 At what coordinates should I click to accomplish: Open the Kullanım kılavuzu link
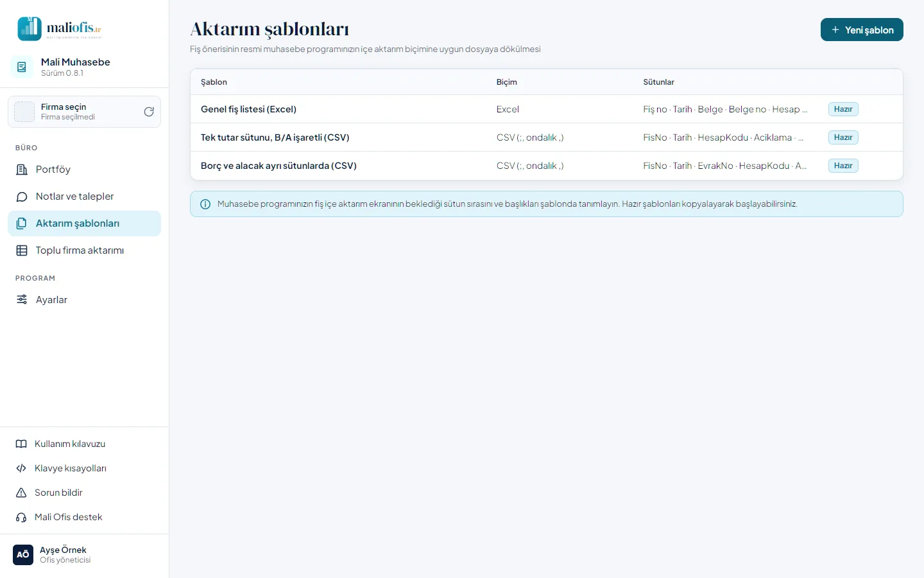[x=84, y=444]
